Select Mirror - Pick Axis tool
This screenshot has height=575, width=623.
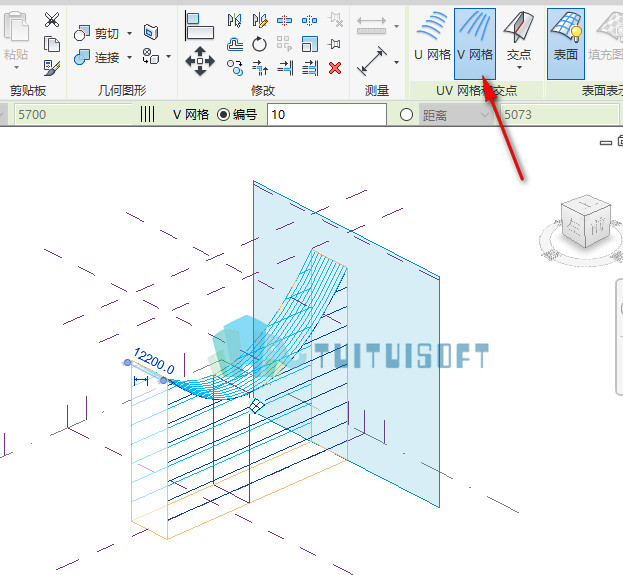coord(234,20)
